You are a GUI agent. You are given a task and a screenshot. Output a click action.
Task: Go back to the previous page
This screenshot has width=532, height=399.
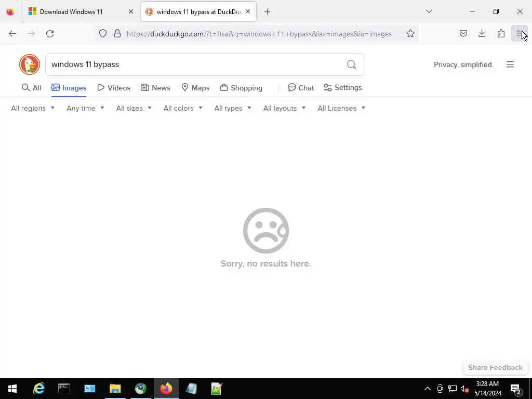click(x=12, y=34)
